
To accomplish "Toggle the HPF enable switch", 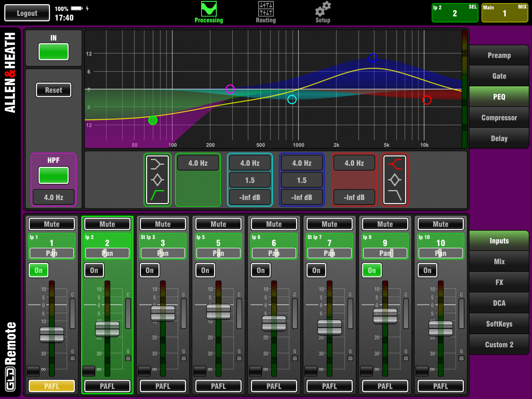I will click(53, 175).
